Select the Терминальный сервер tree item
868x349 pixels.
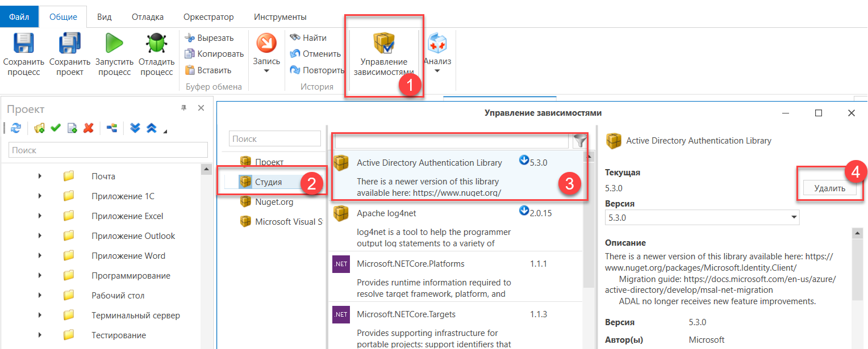coord(136,316)
